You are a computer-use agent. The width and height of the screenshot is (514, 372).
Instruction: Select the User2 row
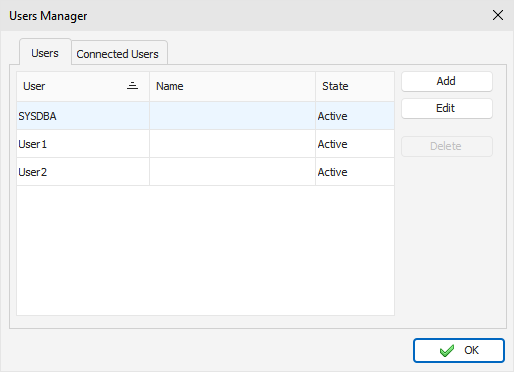click(205, 172)
